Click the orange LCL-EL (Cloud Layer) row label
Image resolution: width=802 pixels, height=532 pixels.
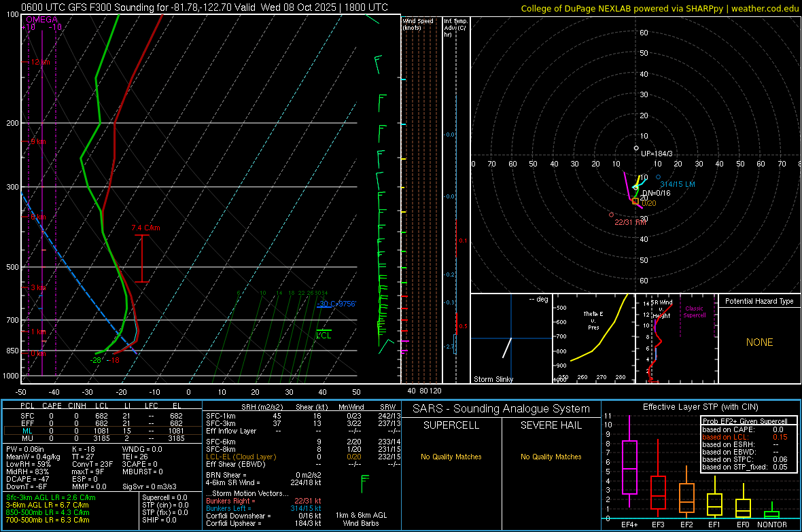[241, 457]
